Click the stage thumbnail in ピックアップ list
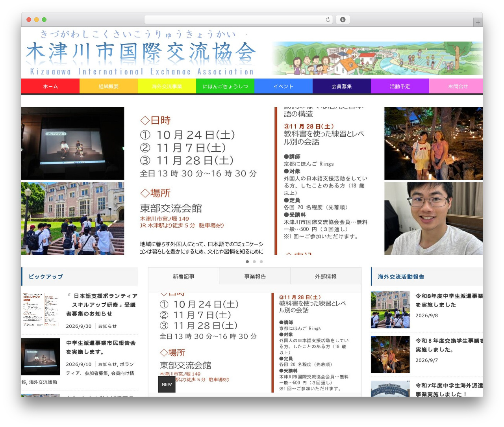The height and width of the screenshot is (427, 504). coord(41,356)
